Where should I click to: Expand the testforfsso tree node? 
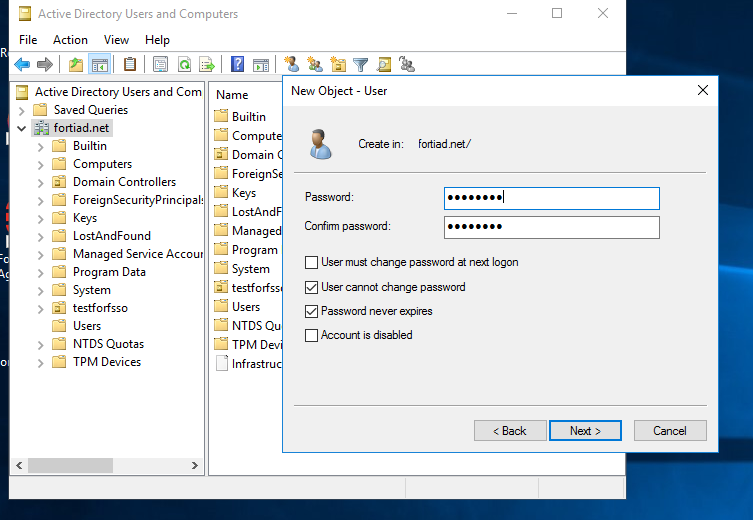click(41, 308)
